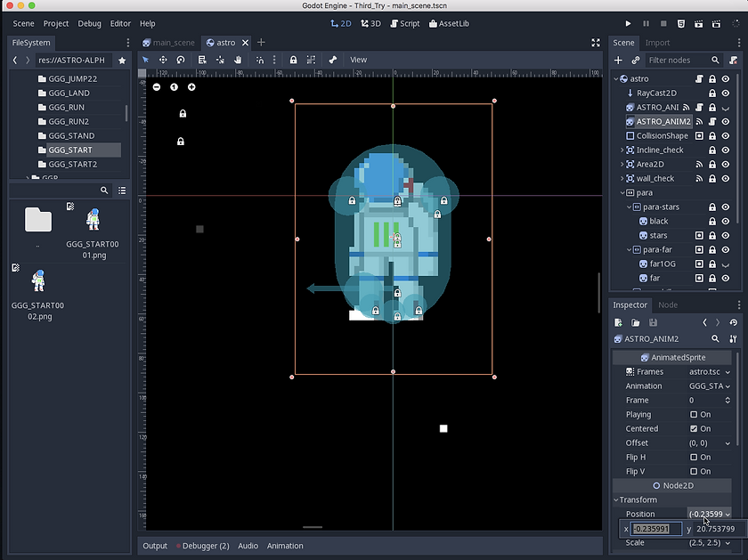The width and height of the screenshot is (748, 560).
Task: Enable Flip V checkbox
Action: point(694,471)
